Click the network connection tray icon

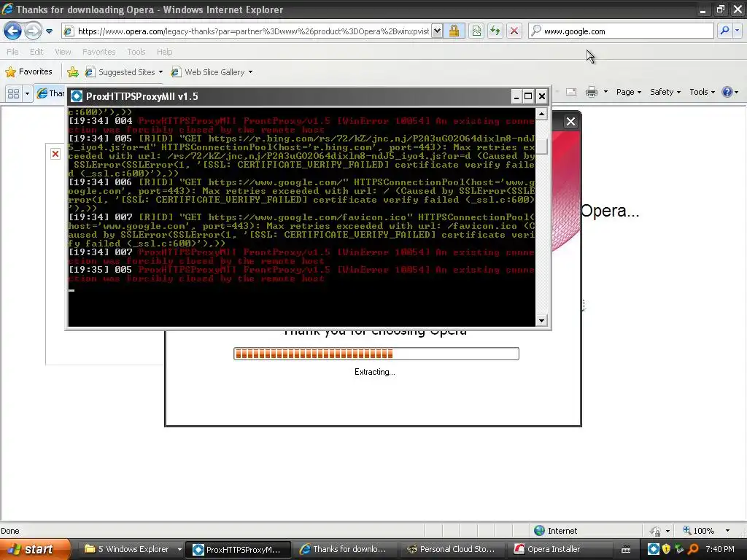pos(680,549)
